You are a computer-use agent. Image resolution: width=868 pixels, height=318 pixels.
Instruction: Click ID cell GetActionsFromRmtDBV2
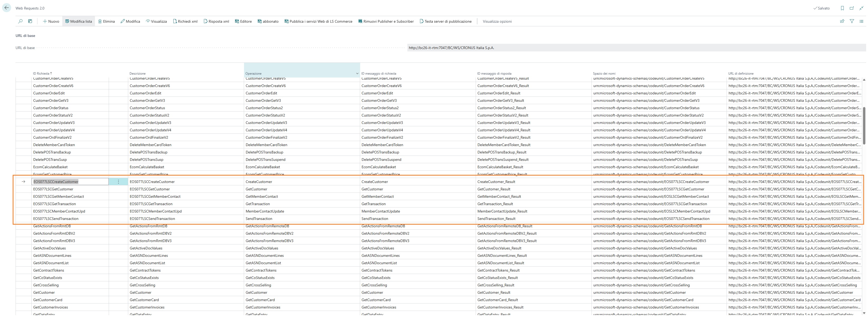click(x=70, y=233)
